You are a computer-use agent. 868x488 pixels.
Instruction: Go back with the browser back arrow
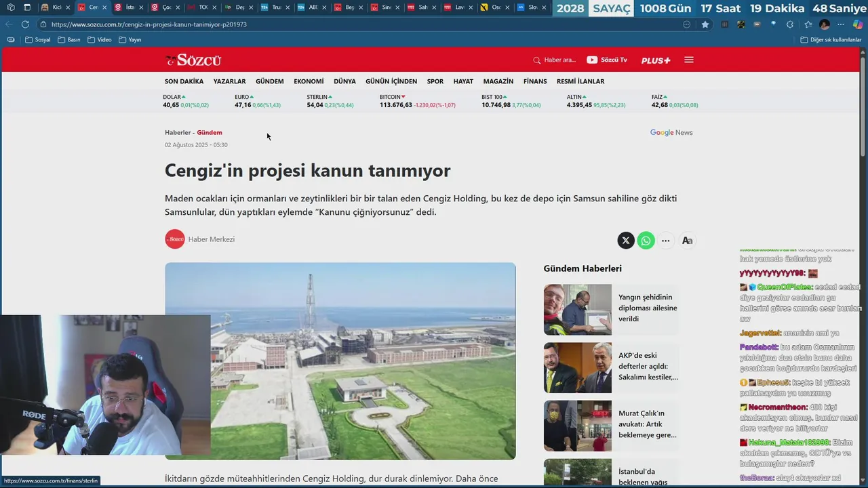(9, 24)
